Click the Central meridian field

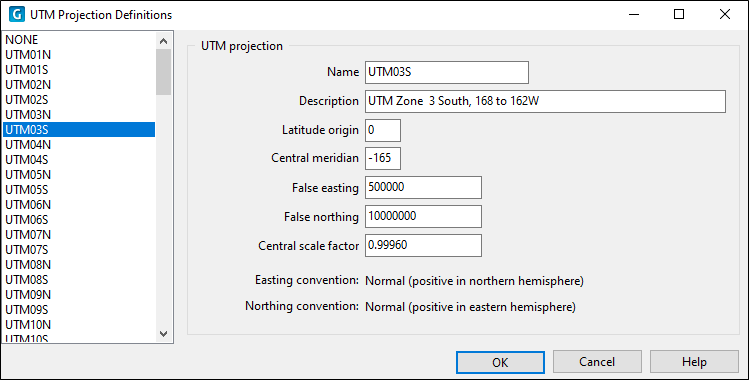click(383, 158)
